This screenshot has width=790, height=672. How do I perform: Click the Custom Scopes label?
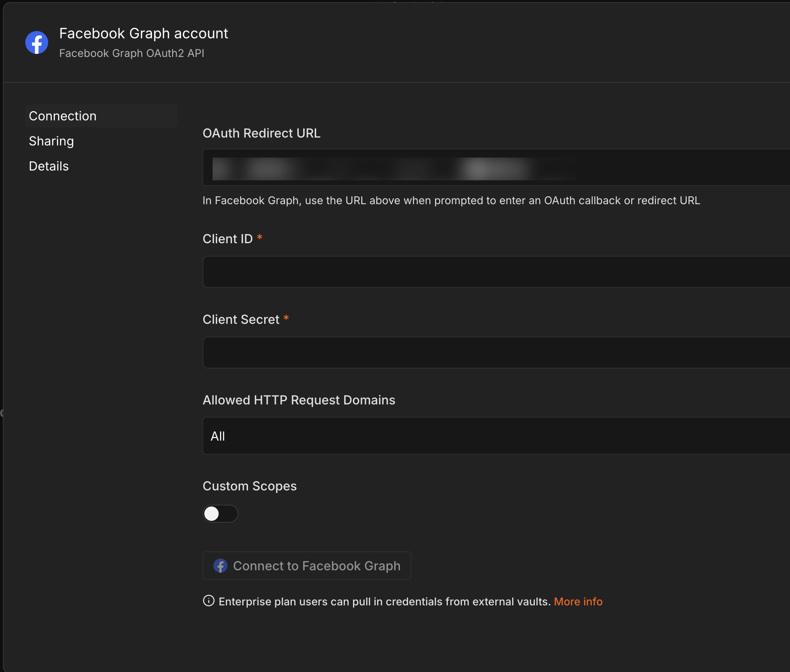click(249, 486)
